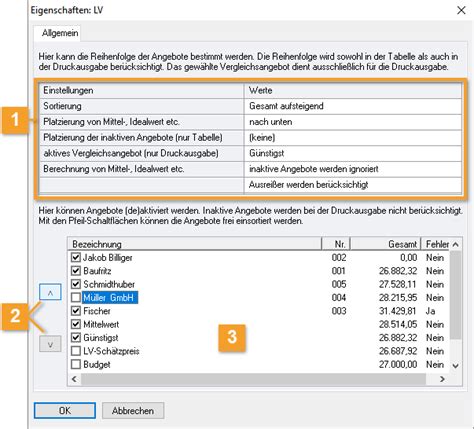
Task: Click horizontal scrollbar right arrow
Action: [x=442, y=379]
